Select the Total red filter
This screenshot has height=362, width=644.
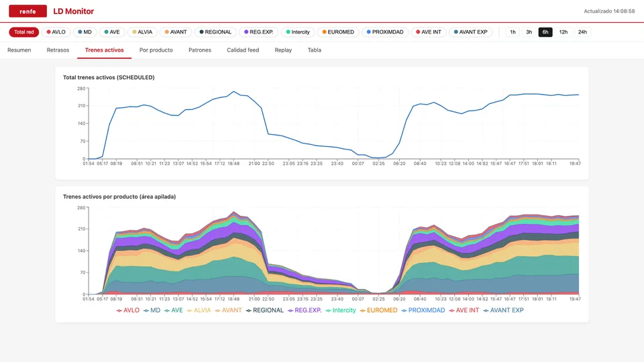coord(24,32)
